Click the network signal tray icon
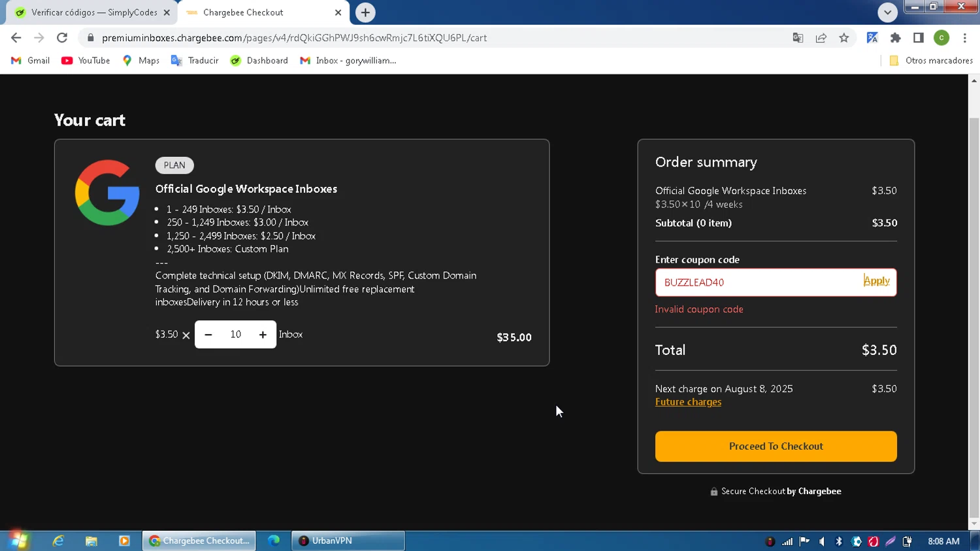The image size is (980, 551). (787, 541)
